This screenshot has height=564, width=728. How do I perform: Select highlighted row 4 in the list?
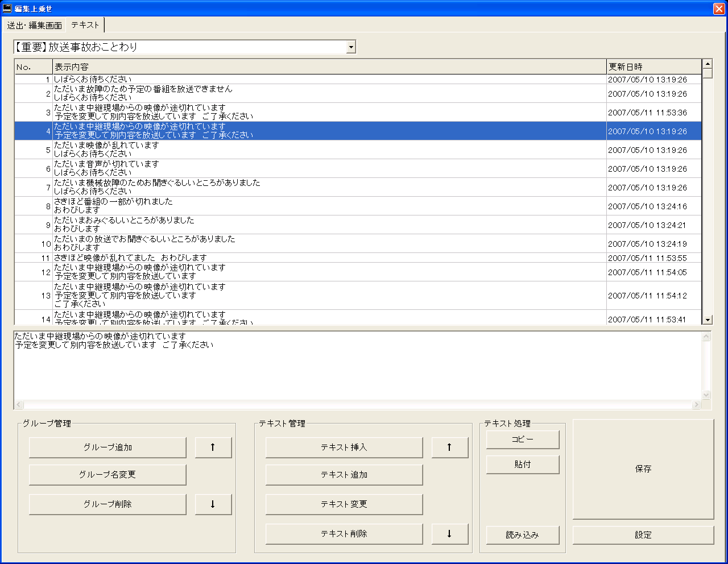click(358, 131)
